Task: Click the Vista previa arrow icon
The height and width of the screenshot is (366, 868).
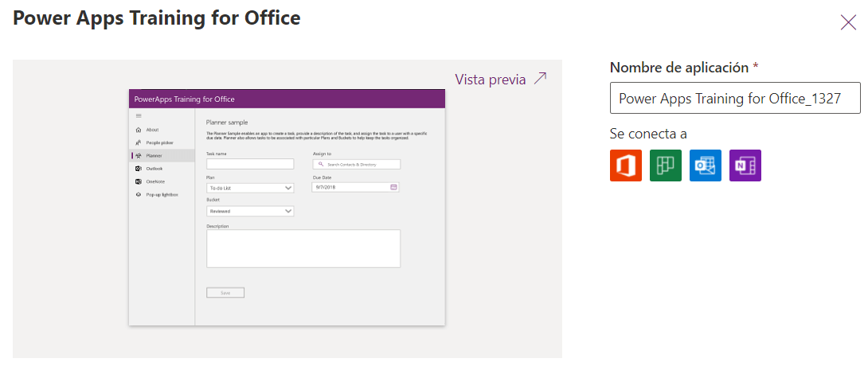Action: coord(541,79)
